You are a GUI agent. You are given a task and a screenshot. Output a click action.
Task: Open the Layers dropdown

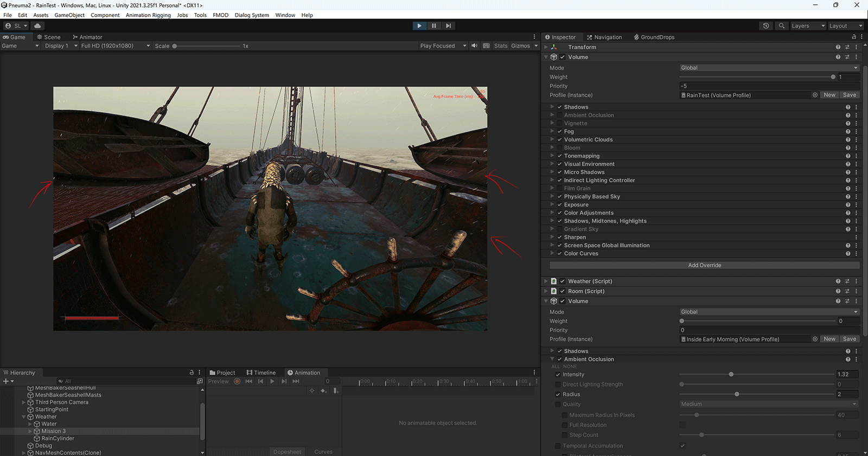pyautogui.click(x=807, y=25)
